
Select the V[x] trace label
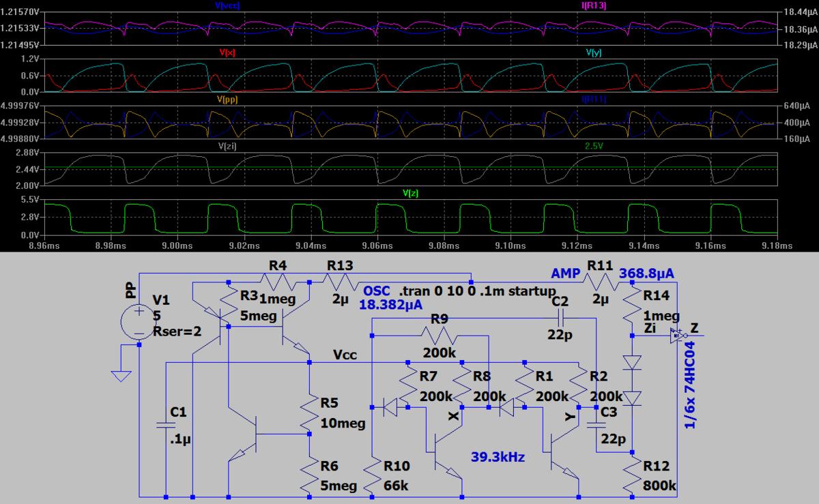[227, 53]
